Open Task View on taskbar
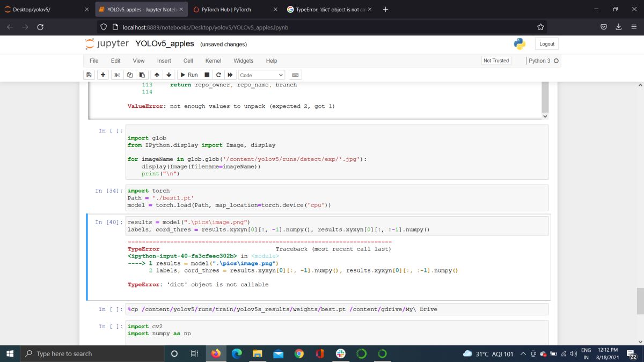Screen dimensions: 644x362 (x=195, y=353)
